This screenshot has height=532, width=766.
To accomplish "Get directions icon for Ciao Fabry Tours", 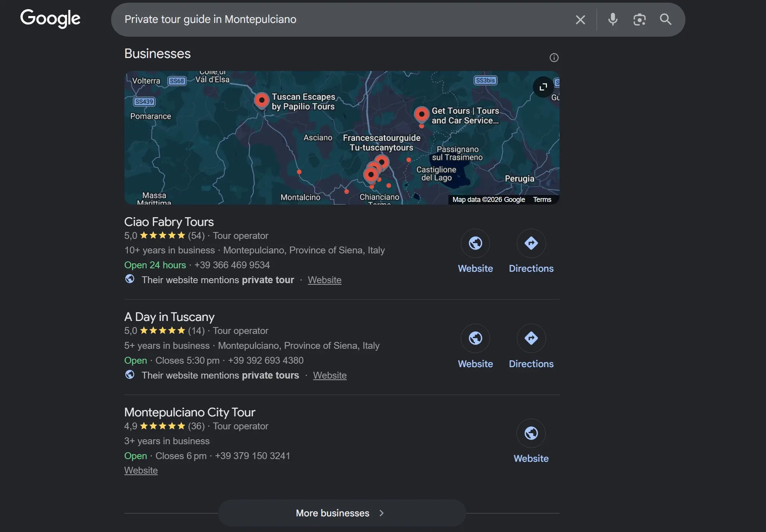I will click(531, 243).
